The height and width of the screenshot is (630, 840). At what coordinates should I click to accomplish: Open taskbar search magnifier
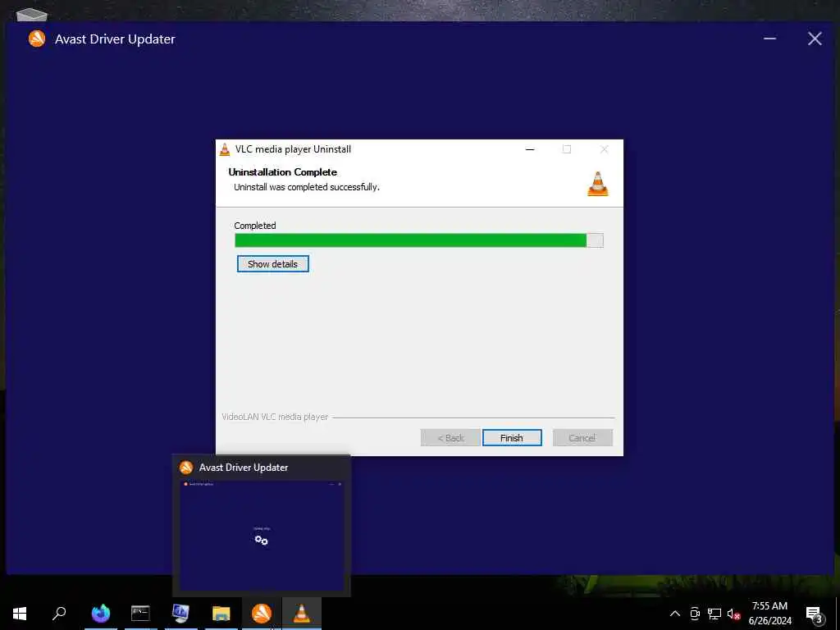pyautogui.click(x=59, y=614)
